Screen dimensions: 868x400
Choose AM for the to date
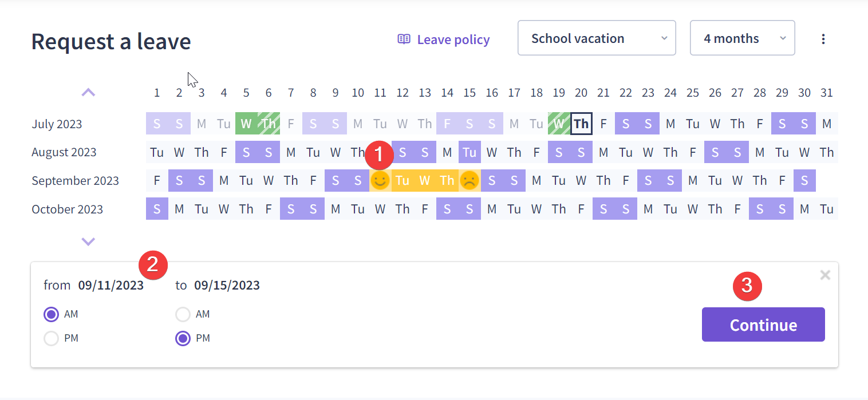click(183, 314)
